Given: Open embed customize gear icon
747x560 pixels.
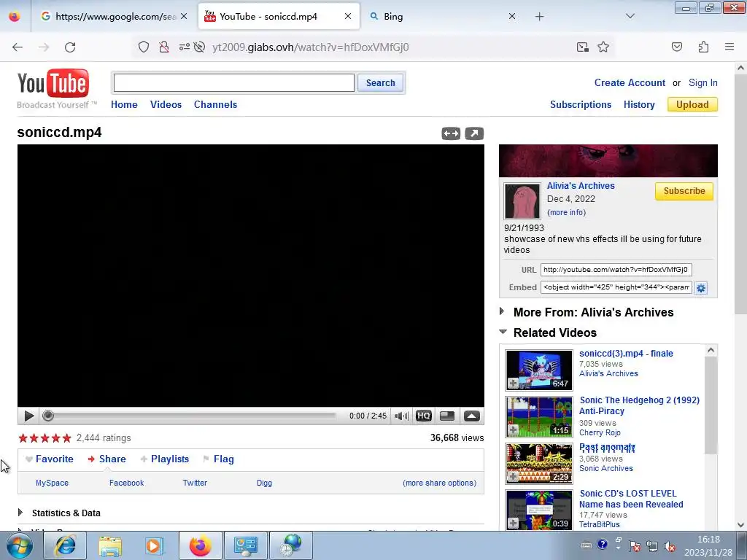Looking at the screenshot, I should (701, 287).
